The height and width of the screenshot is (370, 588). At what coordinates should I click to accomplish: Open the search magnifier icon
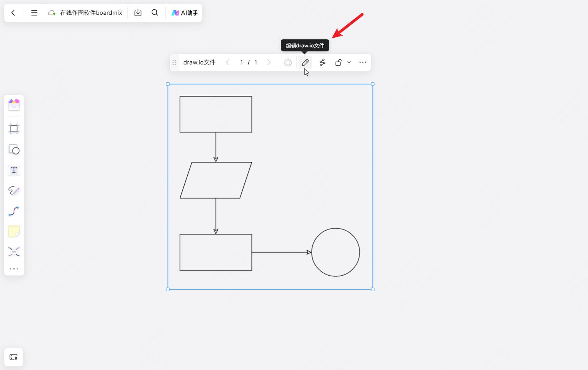tap(155, 13)
